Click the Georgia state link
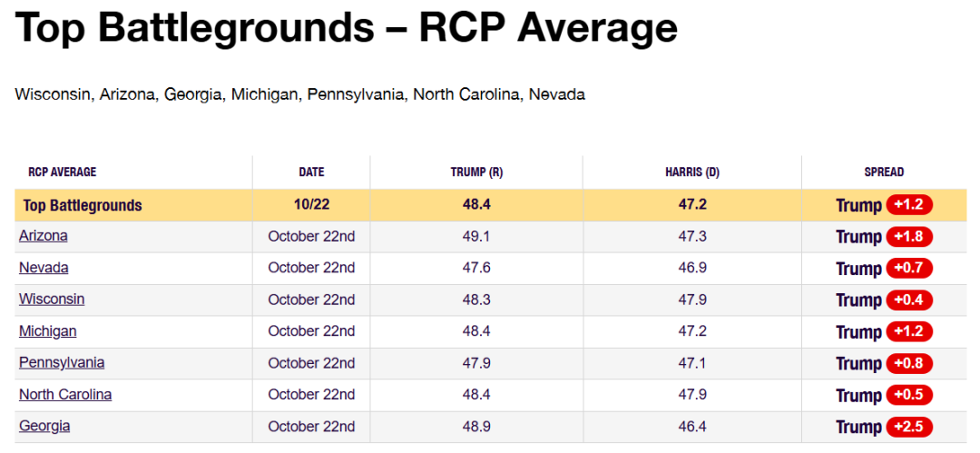The height and width of the screenshot is (453, 980). click(x=44, y=427)
